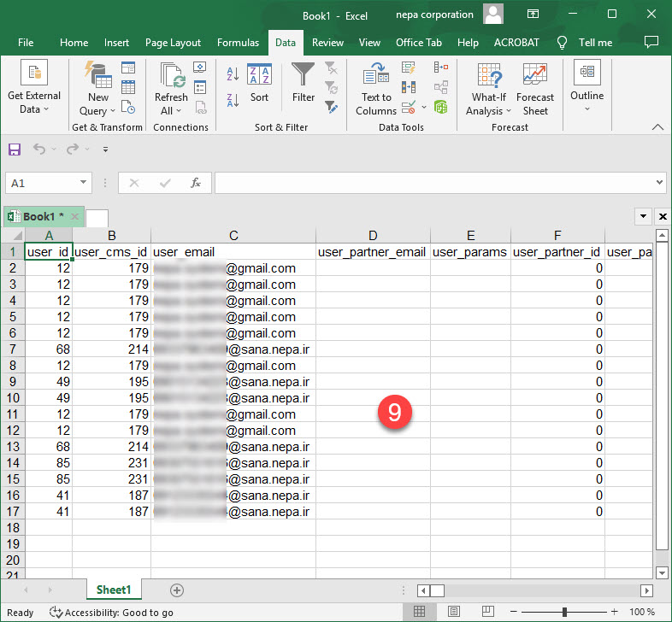This screenshot has width=672, height=622.
Task: Click the zoom out minus button
Action: (514, 612)
